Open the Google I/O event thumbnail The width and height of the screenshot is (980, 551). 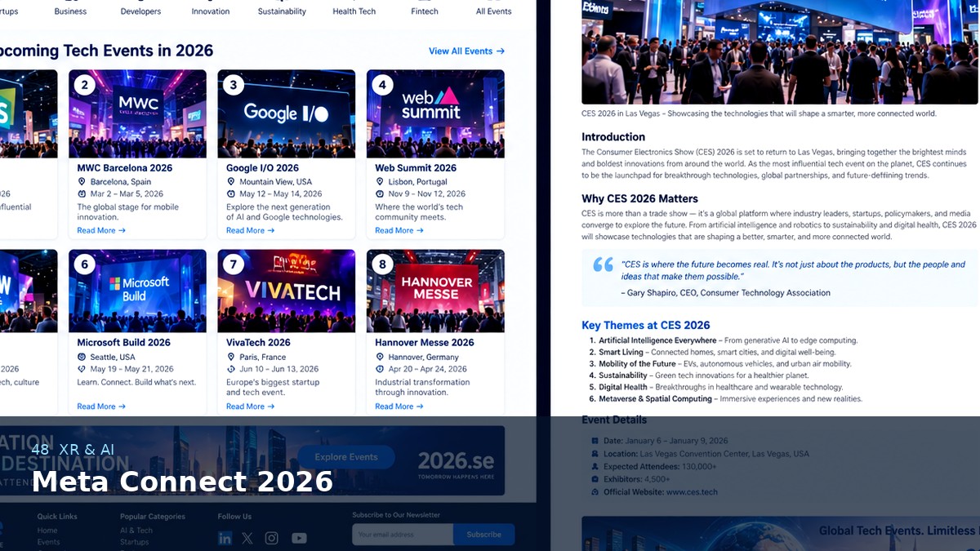tap(287, 113)
